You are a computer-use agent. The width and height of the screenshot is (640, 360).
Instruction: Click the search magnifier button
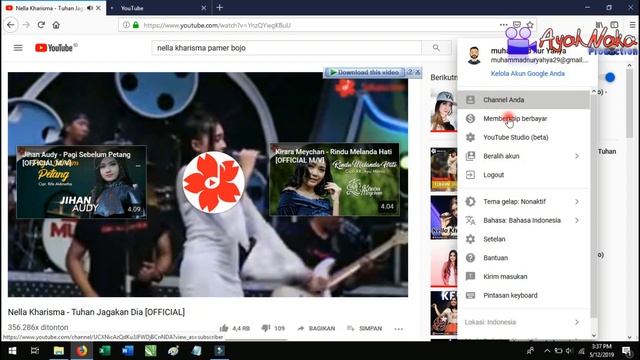[x=436, y=48]
